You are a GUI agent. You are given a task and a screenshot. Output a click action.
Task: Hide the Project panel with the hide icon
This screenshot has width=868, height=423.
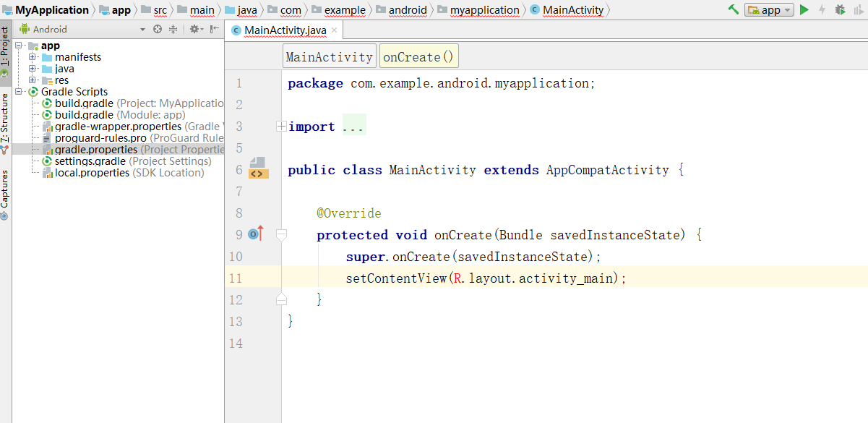pyautogui.click(x=215, y=29)
